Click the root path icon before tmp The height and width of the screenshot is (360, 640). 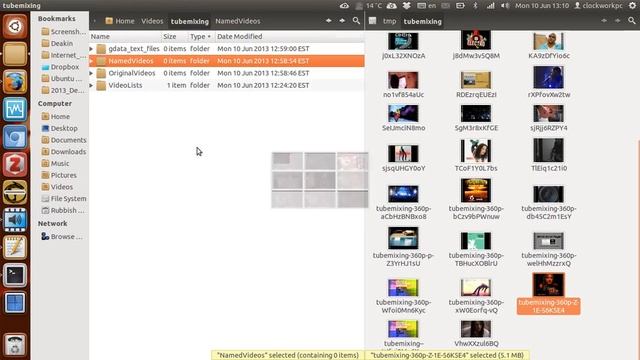tap(372, 21)
